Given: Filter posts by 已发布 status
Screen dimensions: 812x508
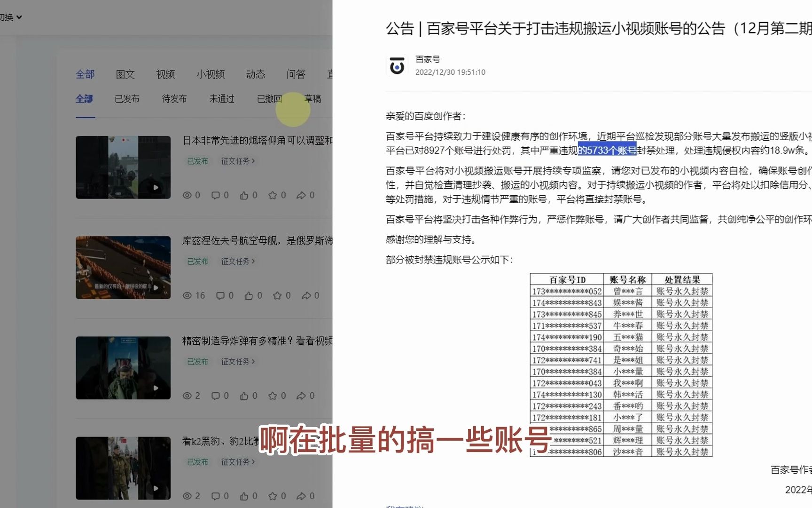Looking at the screenshot, I should coord(127,99).
